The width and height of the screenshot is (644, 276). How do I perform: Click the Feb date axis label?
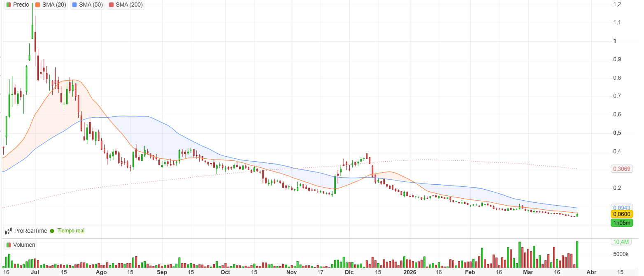point(470,272)
